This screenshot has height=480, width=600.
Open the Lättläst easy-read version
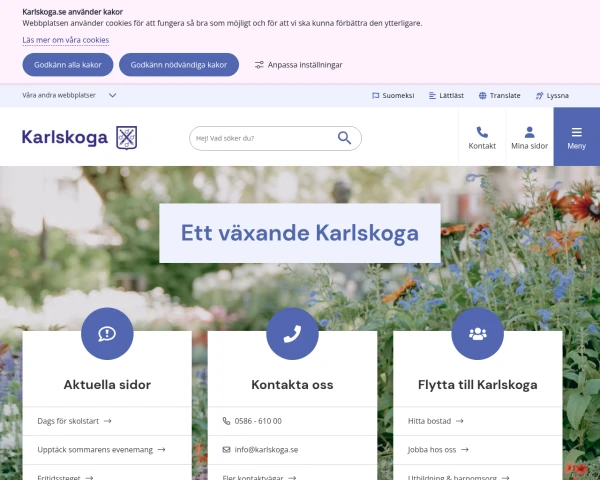click(x=446, y=95)
